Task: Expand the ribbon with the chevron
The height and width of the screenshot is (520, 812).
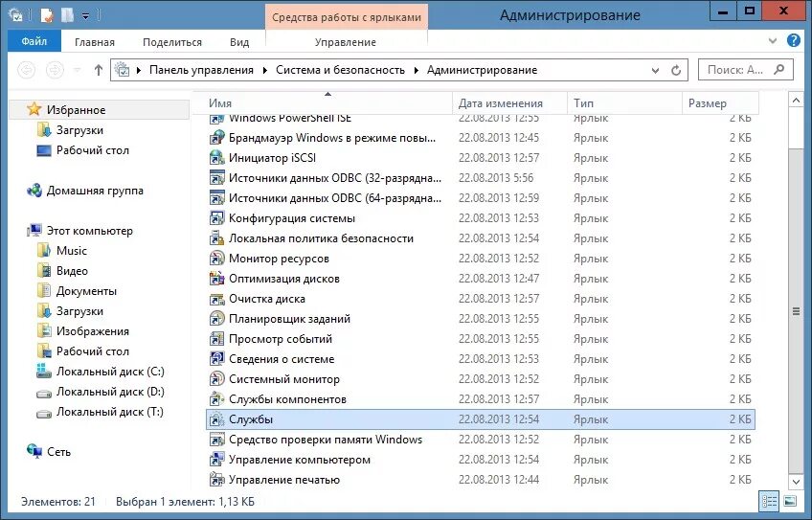Action: (x=773, y=41)
